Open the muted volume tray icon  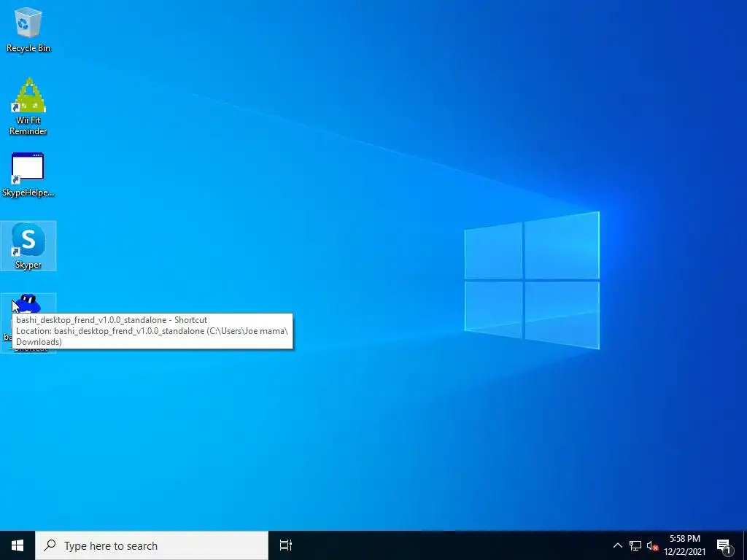(x=652, y=545)
